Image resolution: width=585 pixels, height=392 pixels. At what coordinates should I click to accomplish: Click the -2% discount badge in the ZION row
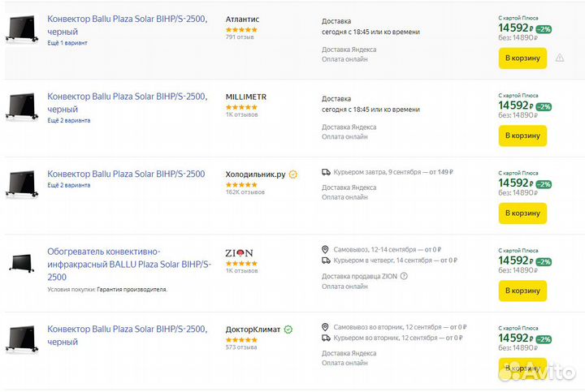point(544,262)
